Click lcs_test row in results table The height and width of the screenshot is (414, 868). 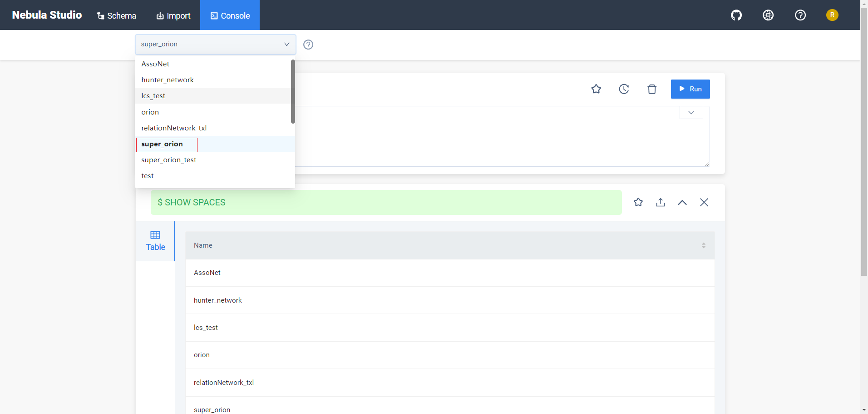click(450, 328)
